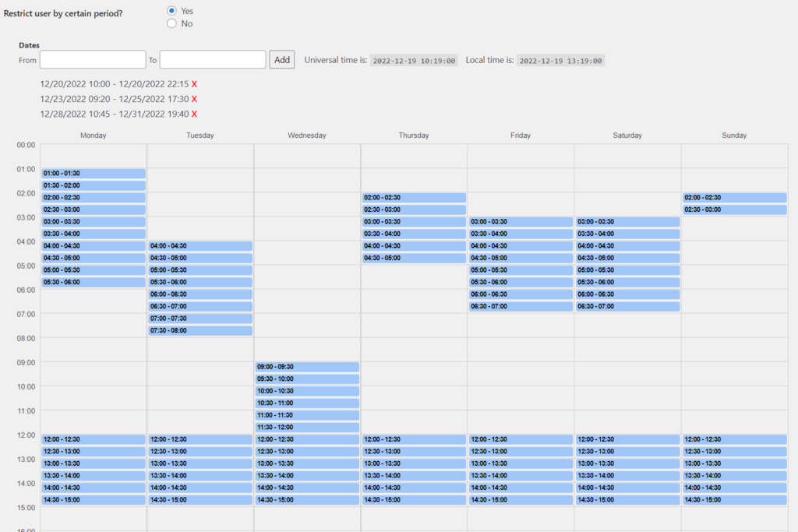Screen dimensions: 798x532
Task: Select the No radio option
Action: tap(171, 23)
